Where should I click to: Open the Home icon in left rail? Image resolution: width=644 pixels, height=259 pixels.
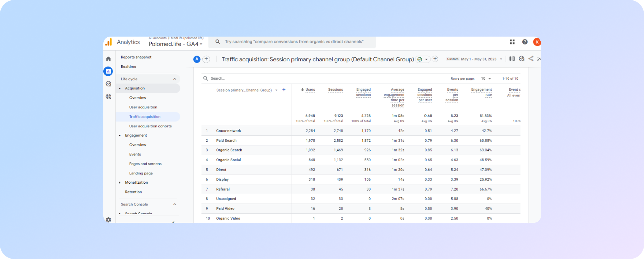(x=108, y=59)
